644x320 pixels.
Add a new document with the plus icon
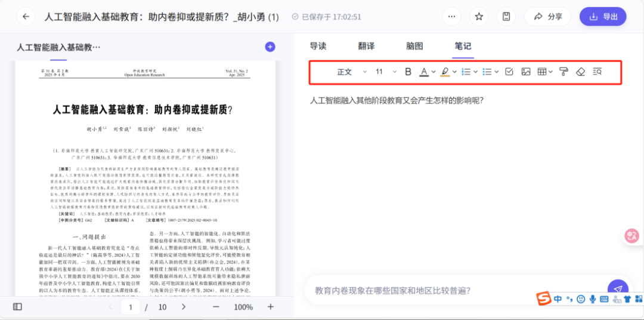(270, 47)
